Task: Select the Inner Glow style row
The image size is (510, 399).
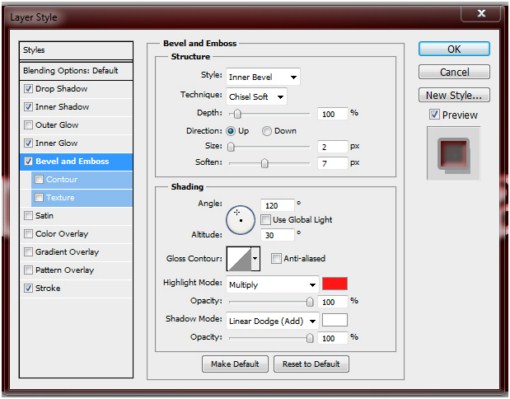Action: [x=76, y=143]
